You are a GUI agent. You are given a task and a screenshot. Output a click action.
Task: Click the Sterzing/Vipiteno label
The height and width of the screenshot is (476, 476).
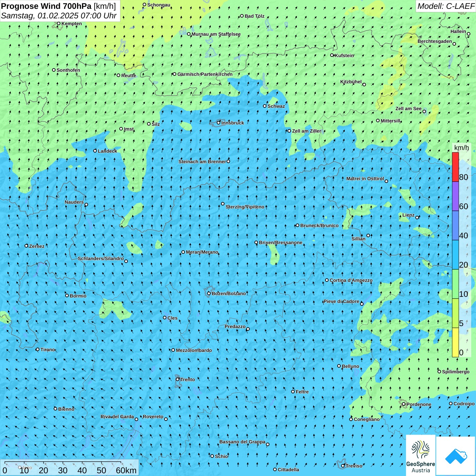245,207
